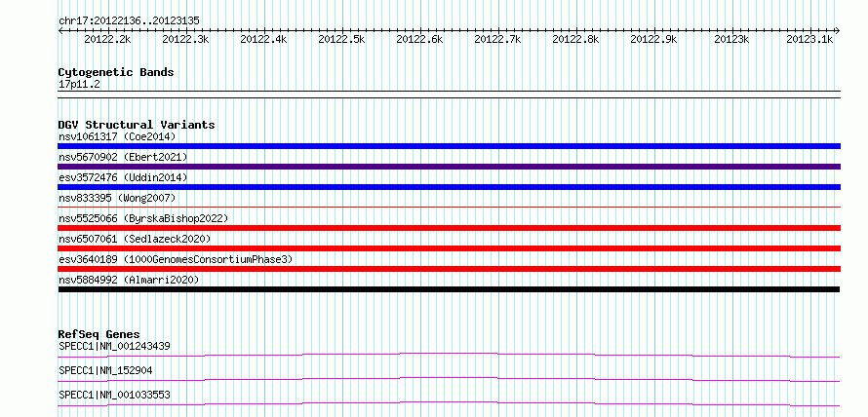Click the chr17:20122136..20123135 region label
The height and width of the screenshot is (417, 868).
pos(129,21)
